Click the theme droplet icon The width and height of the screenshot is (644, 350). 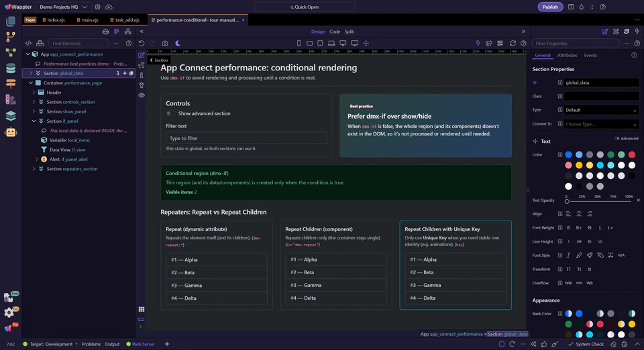582,7
